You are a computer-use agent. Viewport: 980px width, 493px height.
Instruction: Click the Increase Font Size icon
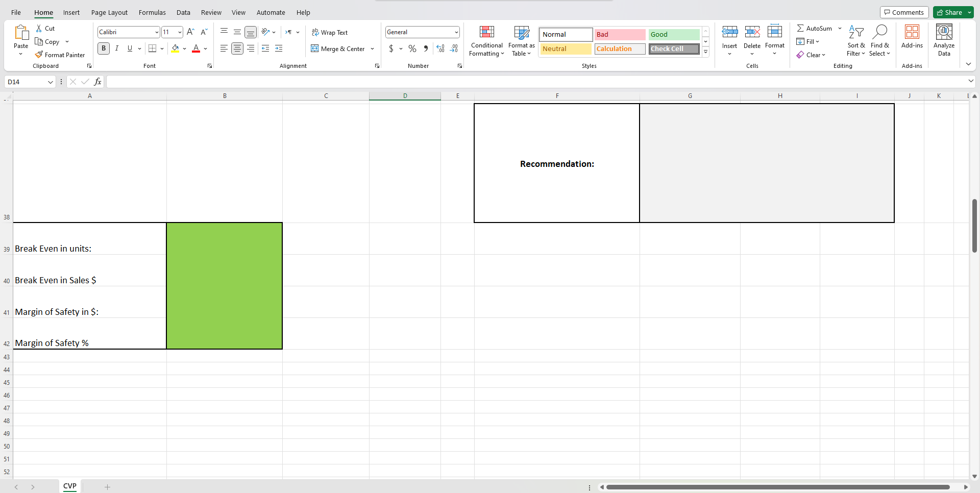pyautogui.click(x=190, y=32)
